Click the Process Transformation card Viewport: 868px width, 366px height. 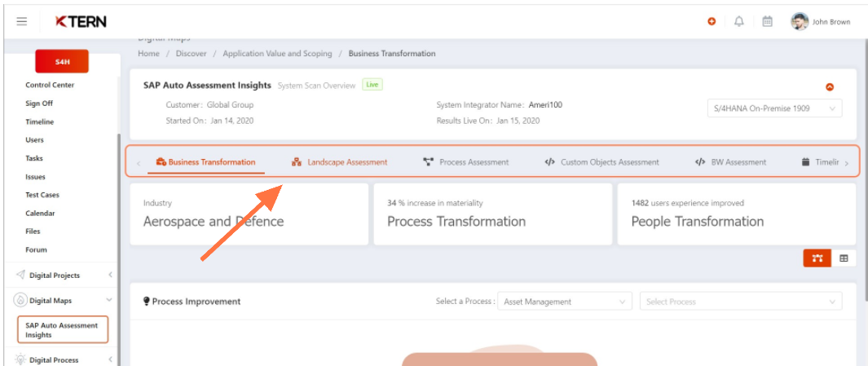click(x=492, y=214)
